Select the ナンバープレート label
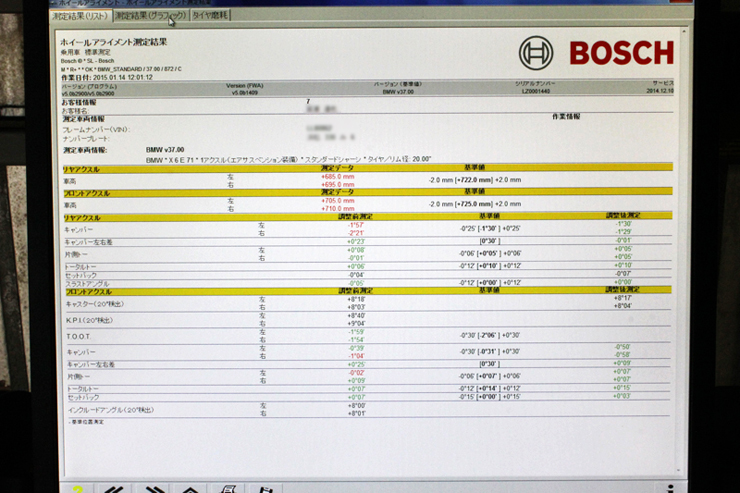Viewport: 740px width, 493px height. (x=86, y=139)
